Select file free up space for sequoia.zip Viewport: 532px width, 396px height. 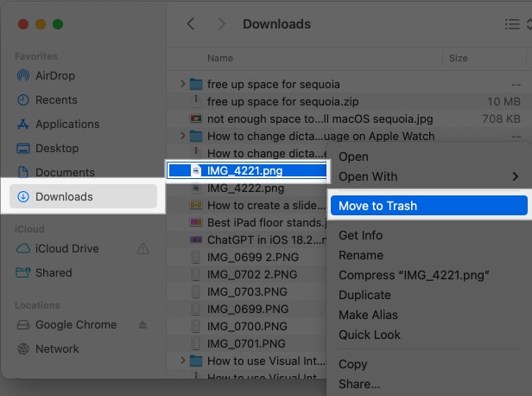point(283,101)
